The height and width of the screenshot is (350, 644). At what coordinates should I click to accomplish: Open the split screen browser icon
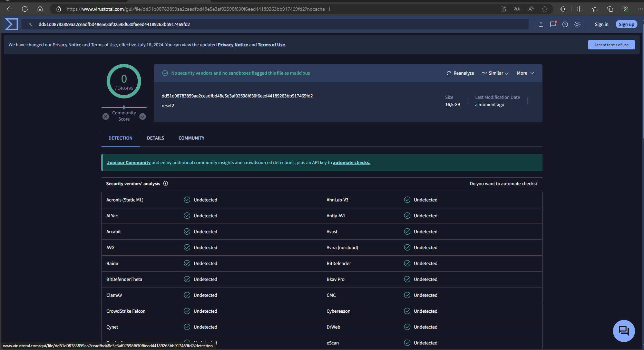click(580, 9)
